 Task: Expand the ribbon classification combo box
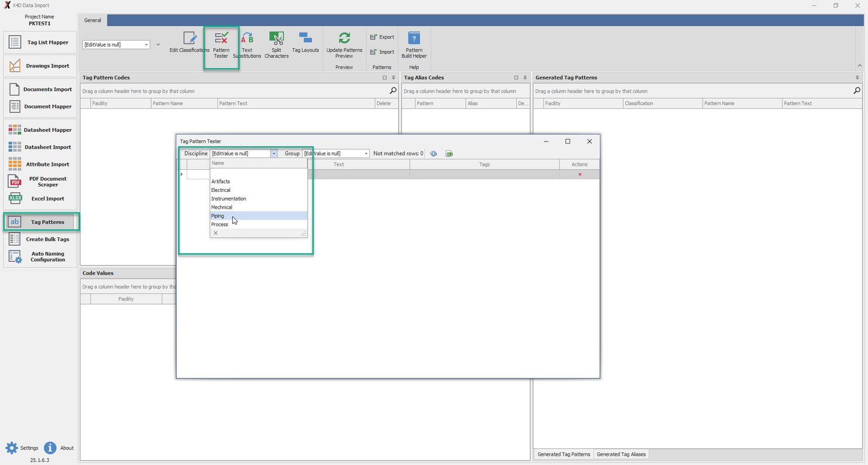(146, 45)
